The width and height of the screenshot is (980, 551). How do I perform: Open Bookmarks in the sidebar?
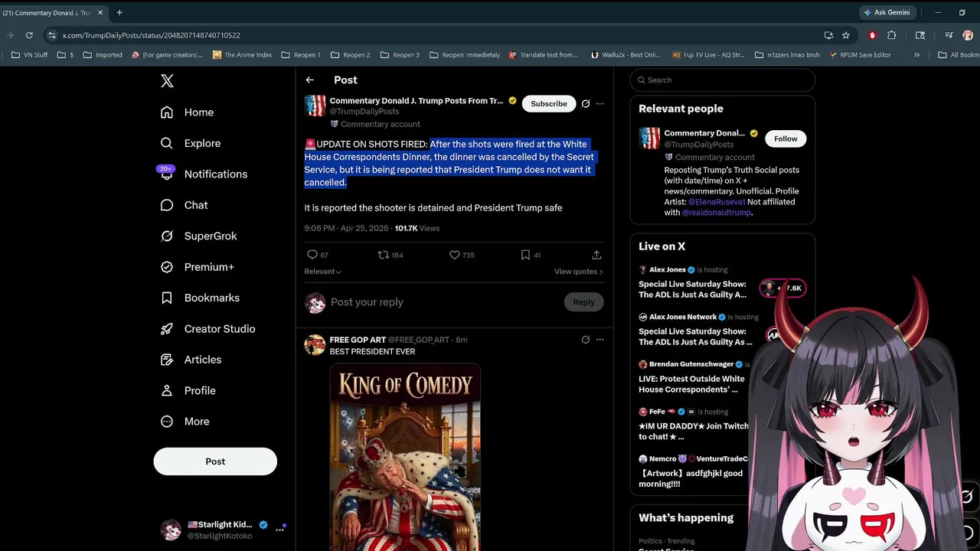tap(200, 298)
